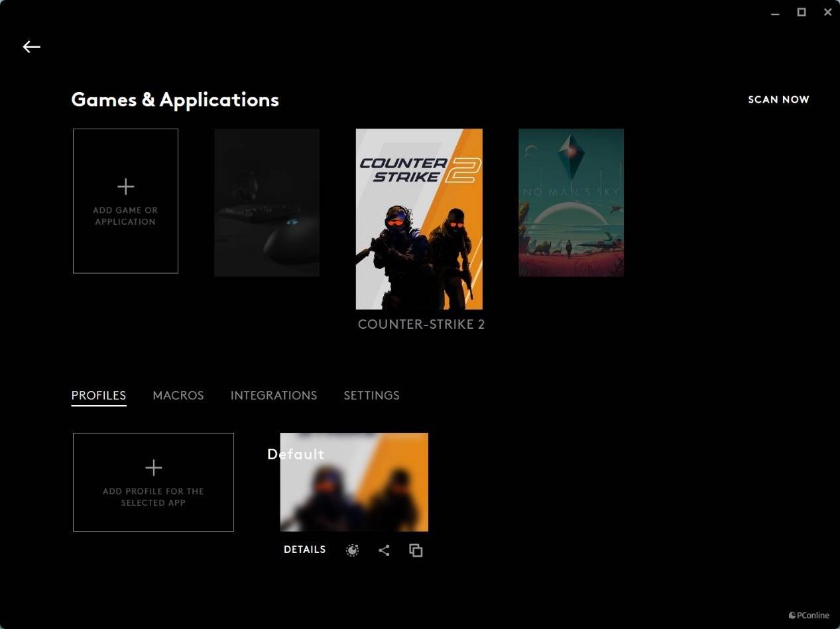
Task: Click the COUNTER-STRIKE 2 title label
Action: pyautogui.click(x=421, y=324)
